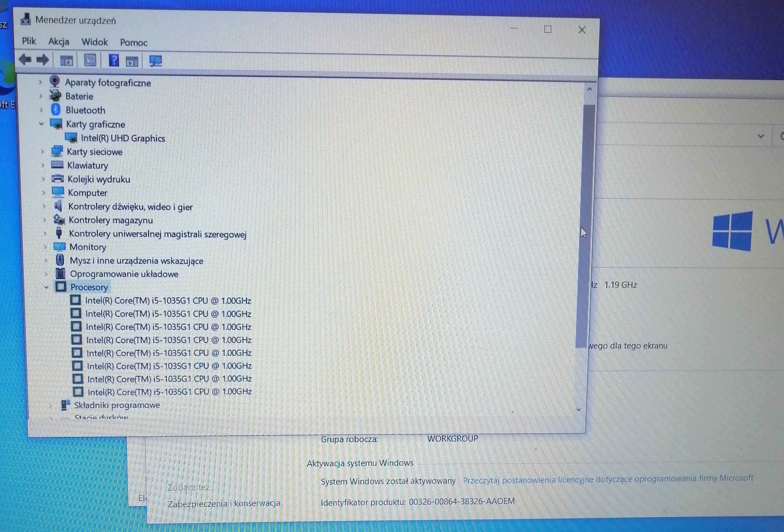Expand the Baterie tree node
Image resolution: width=784 pixels, height=532 pixels.
pos(41,96)
